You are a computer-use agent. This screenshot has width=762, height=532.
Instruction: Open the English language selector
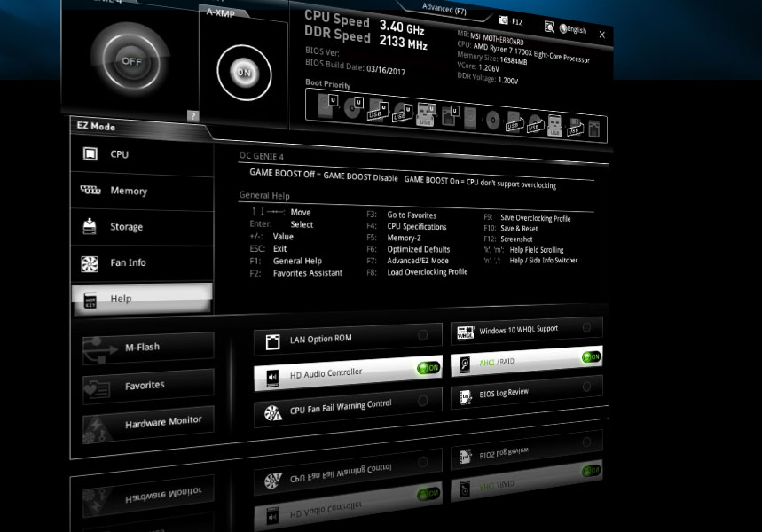click(x=573, y=29)
